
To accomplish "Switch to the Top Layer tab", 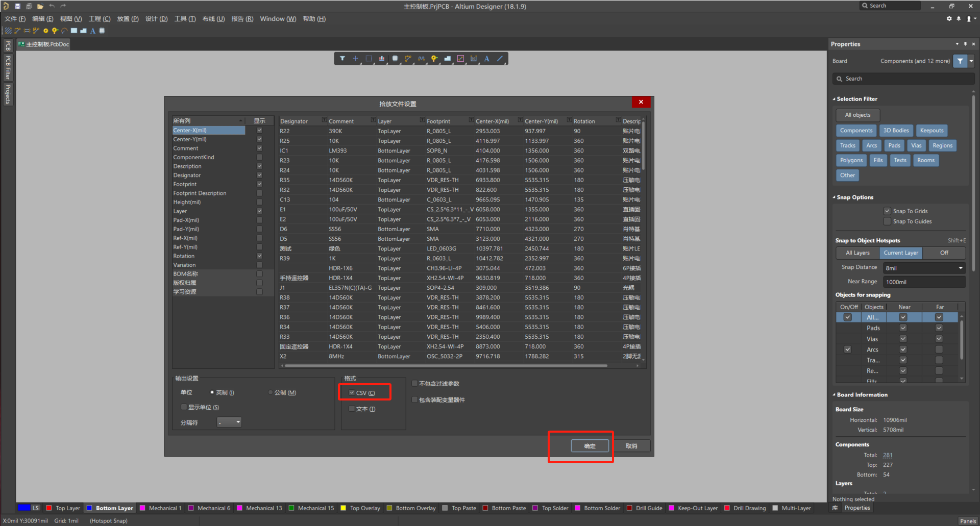I will [67, 508].
